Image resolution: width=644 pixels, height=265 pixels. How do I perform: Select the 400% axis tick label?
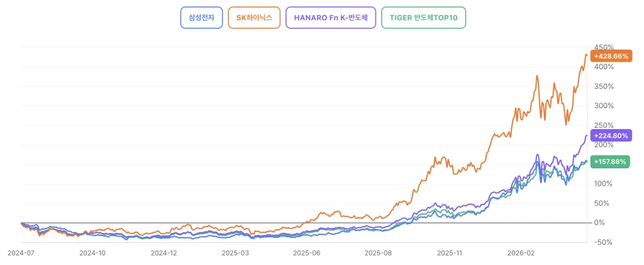point(602,67)
